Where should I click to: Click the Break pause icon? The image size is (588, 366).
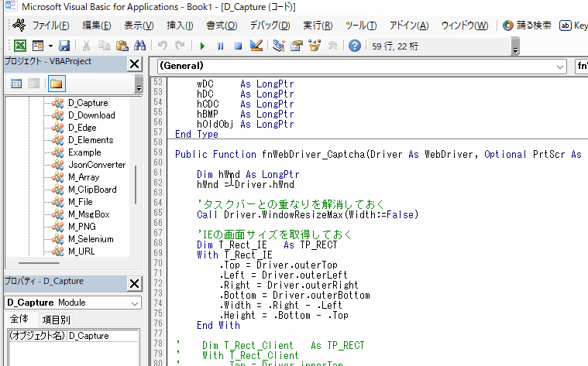220,46
